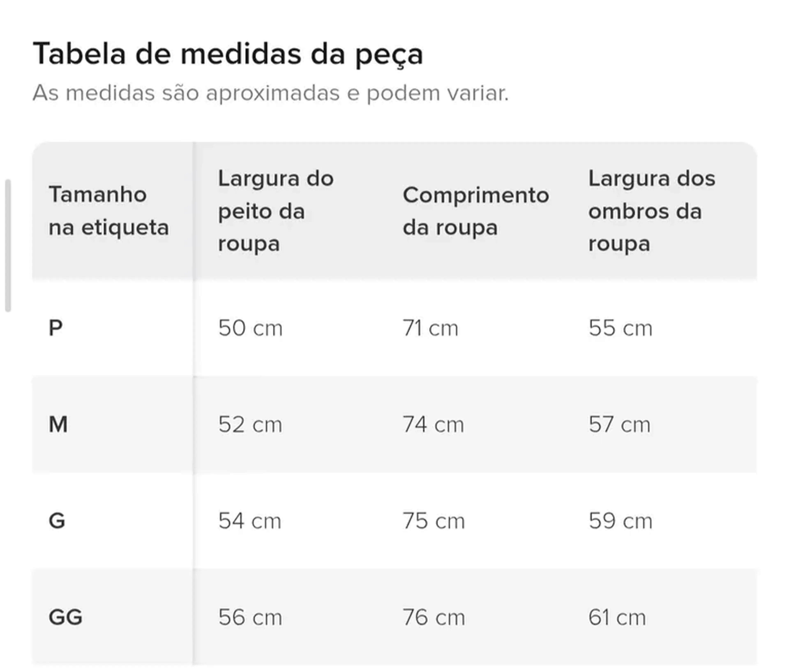
Task: Select the 52 cm chest width cell
Action: pos(250,424)
